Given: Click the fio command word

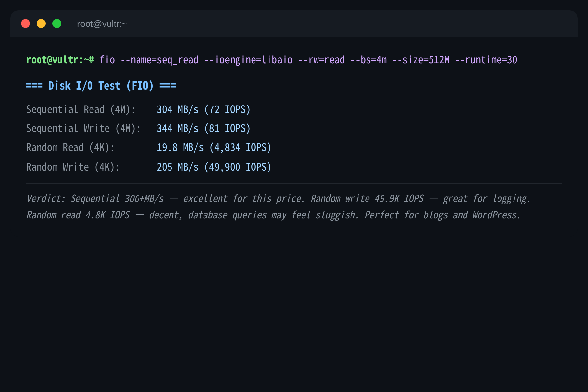Looking at the screenshot, I should click(x=107, y=60).
